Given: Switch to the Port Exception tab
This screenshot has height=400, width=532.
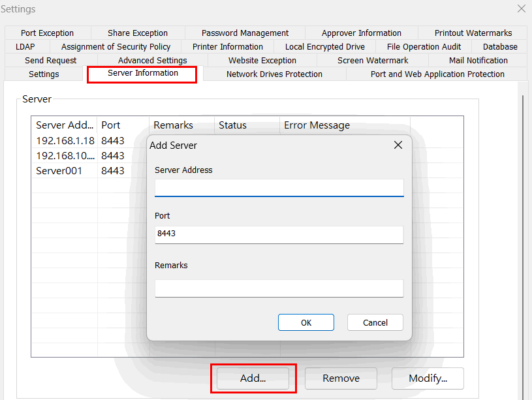Looking at the screenshot, I should (x=47, y=33).
